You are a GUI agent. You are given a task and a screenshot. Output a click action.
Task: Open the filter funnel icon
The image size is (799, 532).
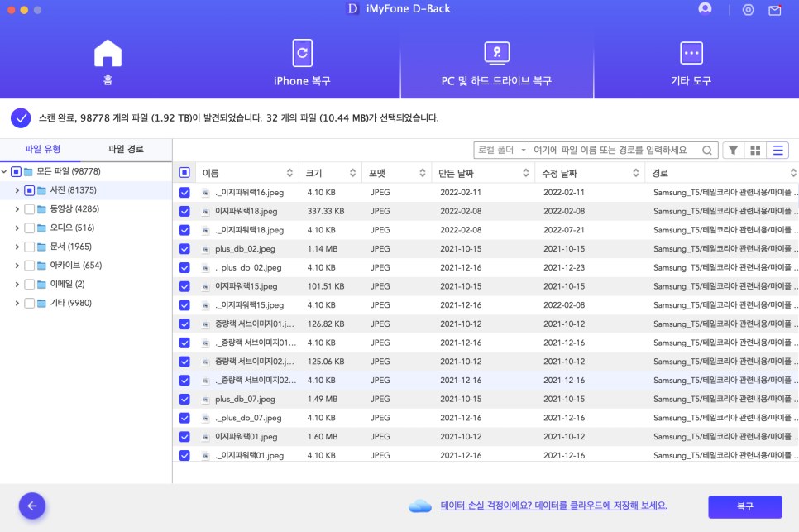pos(733,151)
